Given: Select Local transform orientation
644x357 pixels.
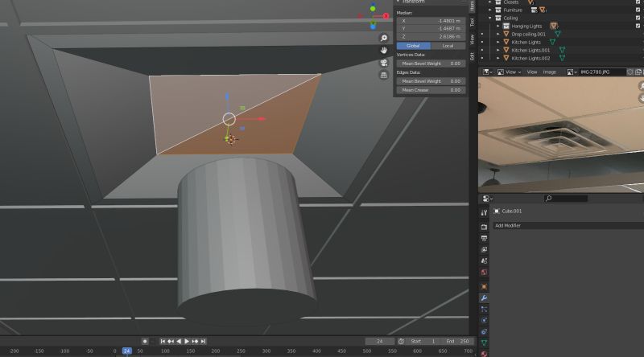Looking at the screenshot, I should tap(448, 46).
